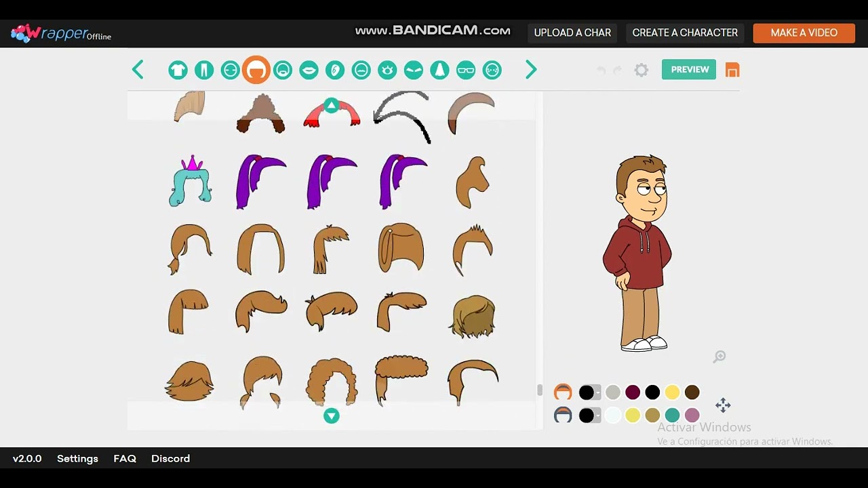Open the beard facial hair category
The height and width of the screenshot is (488, 868).
pyautogui.click(x=283, y=70)
